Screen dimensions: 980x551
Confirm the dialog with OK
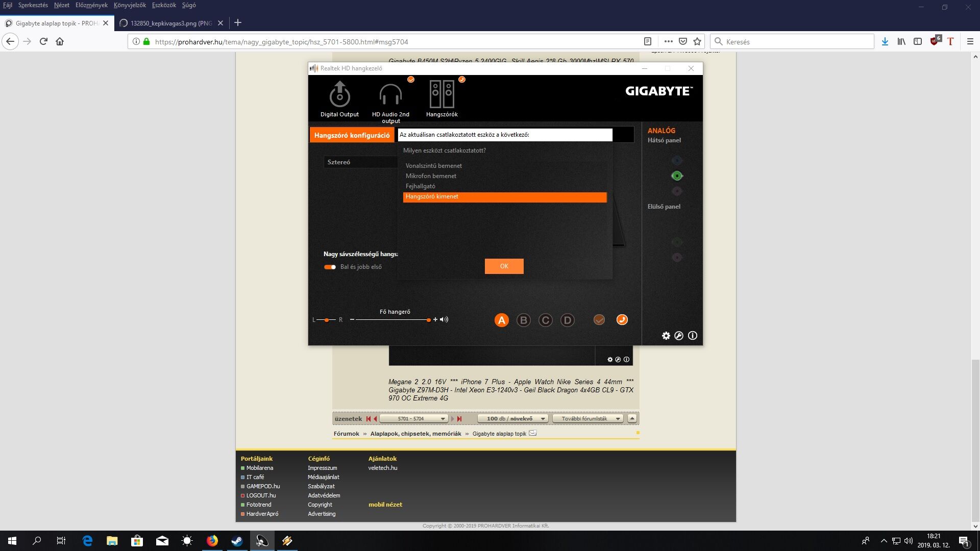(x=504, y=266)
